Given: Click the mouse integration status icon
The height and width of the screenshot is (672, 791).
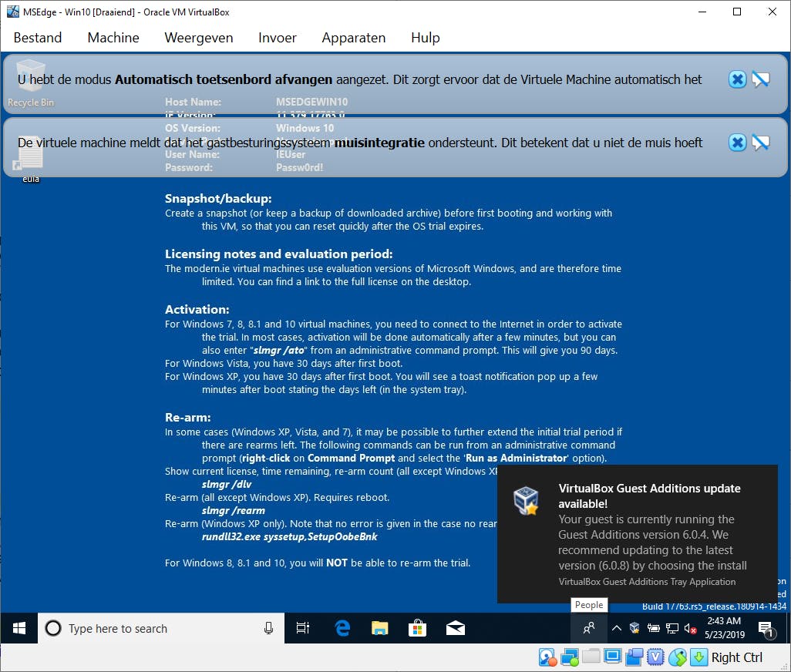Looking at the screenshot, I should (x=678, y=657).
